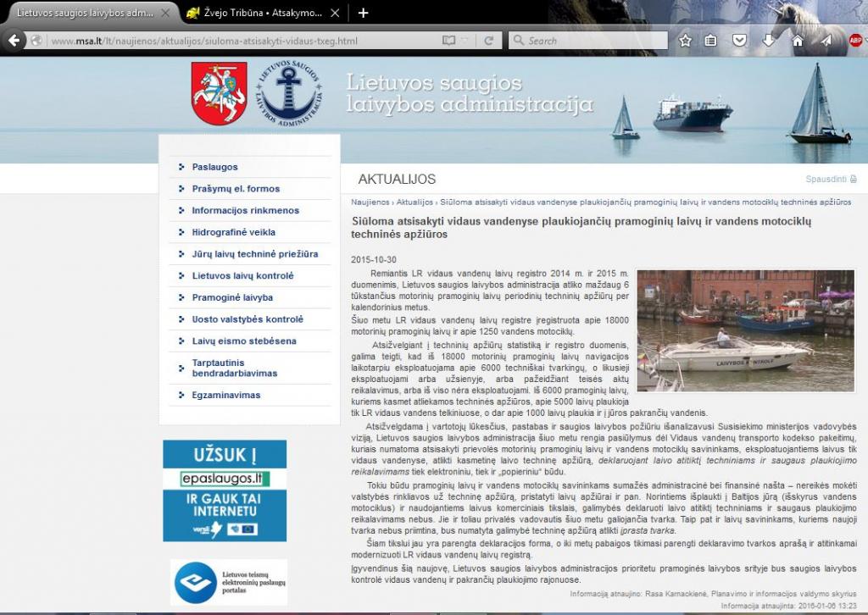The image size is (868, 615).
Task: Click the browser back arrow button
Action: pyautogui.click(x=14, y=41)
